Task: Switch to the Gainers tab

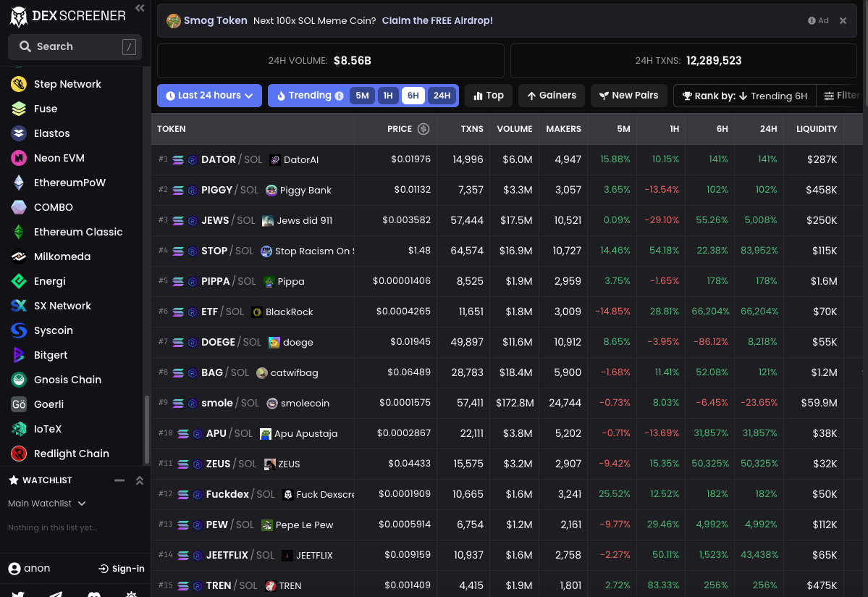Action: pos(552,96)
